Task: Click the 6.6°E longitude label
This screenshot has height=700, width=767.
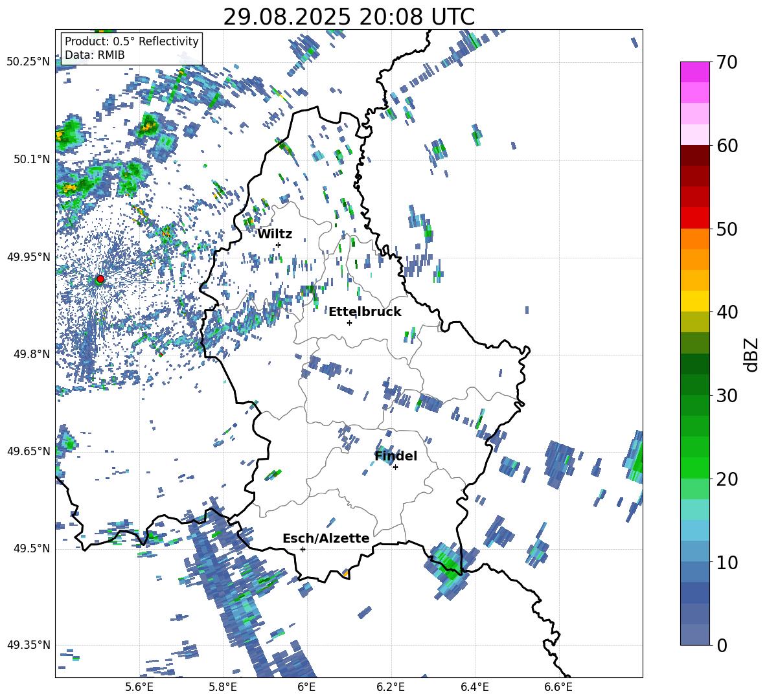Action: 558,687
